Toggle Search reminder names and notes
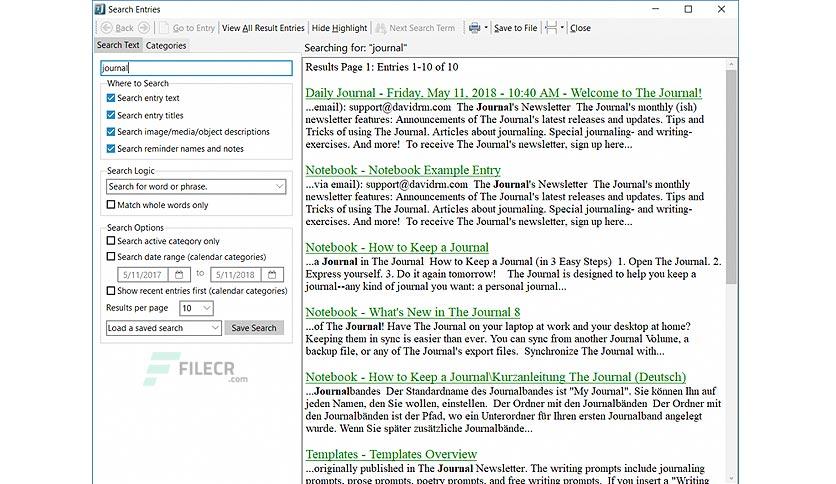836x484 pixels. (111, 149)
